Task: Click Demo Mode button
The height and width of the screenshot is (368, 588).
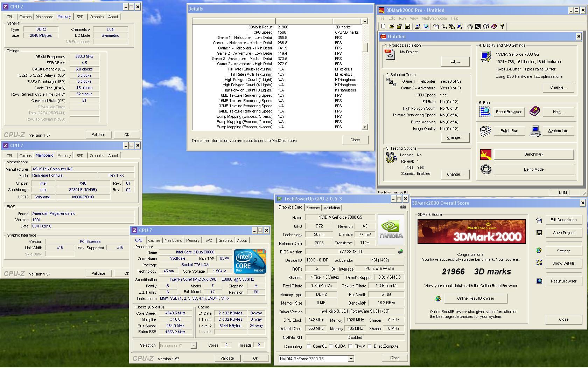Action: 534,169
